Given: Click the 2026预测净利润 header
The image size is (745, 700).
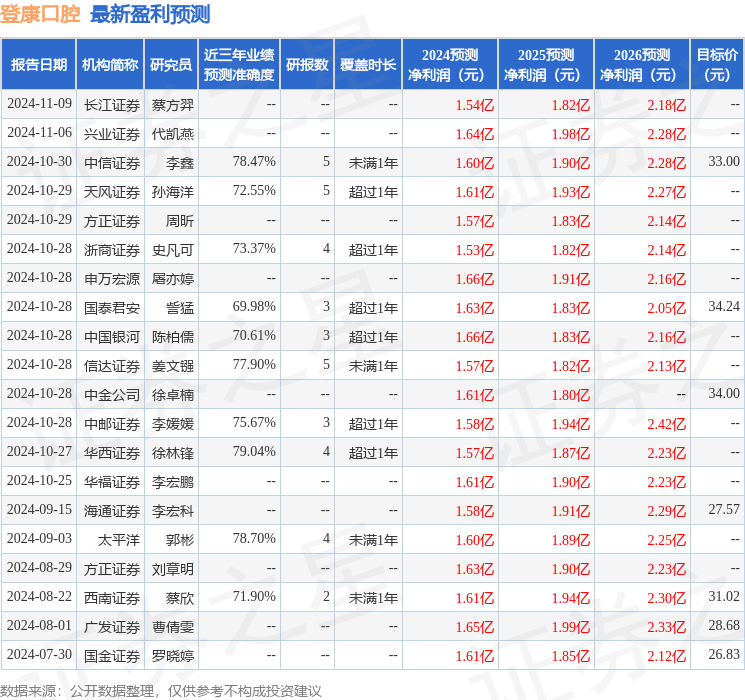Looking at the screenshot, I should (642, 65).
